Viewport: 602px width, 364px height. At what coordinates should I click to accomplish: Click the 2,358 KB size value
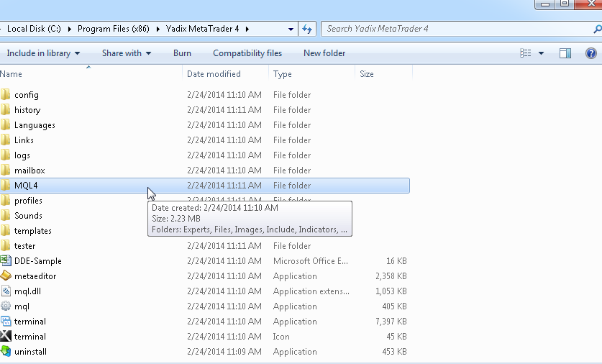[391, 276]
